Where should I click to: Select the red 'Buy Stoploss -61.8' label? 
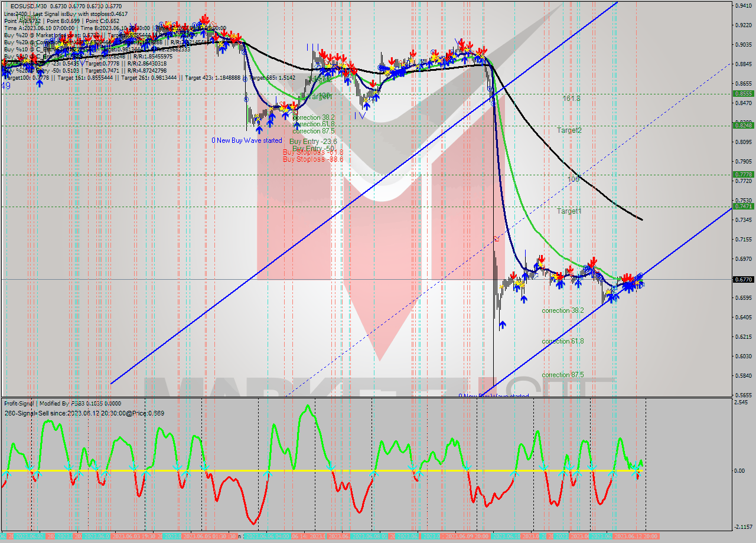313,152
